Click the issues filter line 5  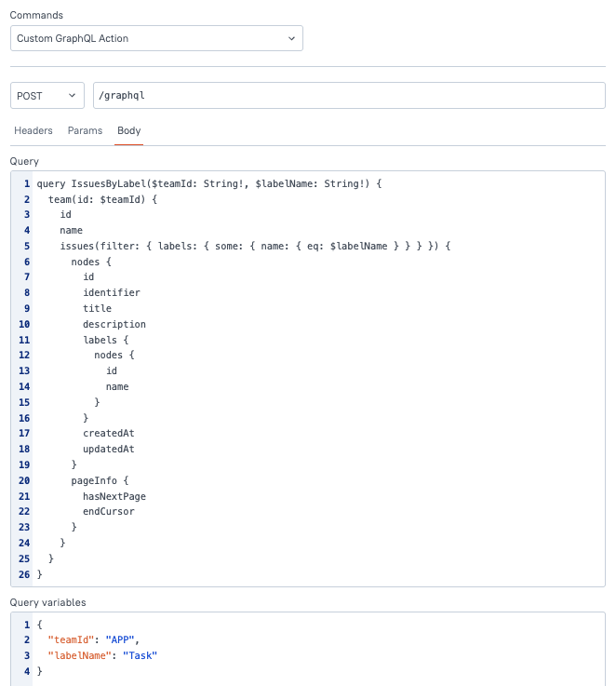click(x=255, y=246)
